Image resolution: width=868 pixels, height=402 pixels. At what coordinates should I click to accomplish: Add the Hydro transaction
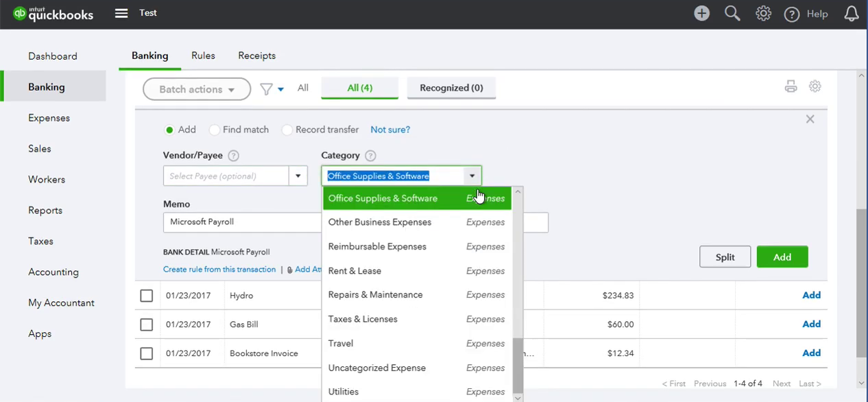tap(811, 296)
